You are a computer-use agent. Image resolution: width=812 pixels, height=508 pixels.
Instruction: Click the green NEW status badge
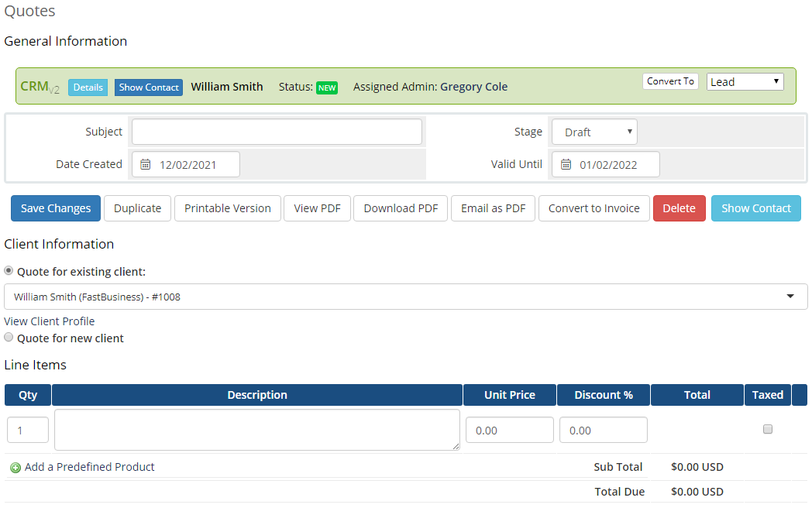pyautogui.click(x=327, y=88)
